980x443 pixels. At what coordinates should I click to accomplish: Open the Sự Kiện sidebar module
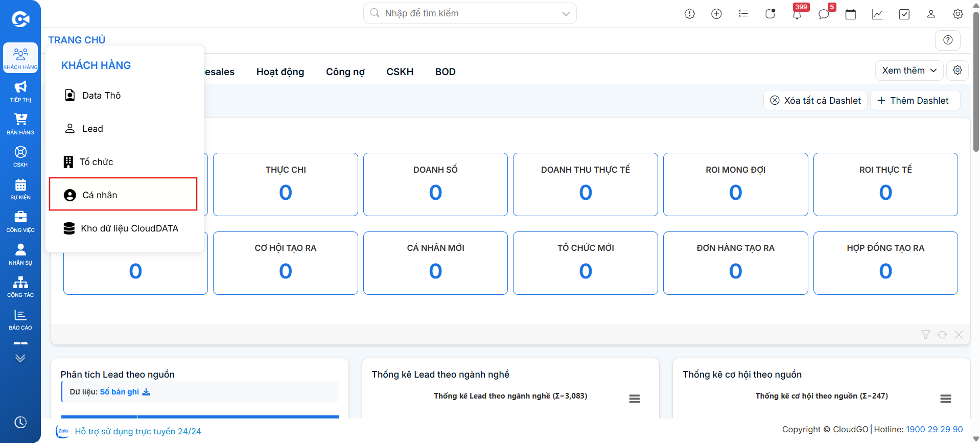coord(20,189)
